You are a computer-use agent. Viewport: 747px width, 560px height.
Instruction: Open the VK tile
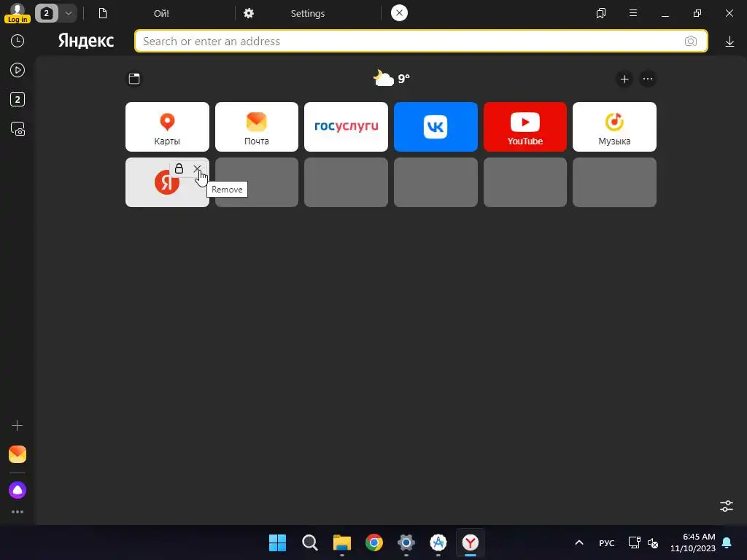tap(436, 127)
